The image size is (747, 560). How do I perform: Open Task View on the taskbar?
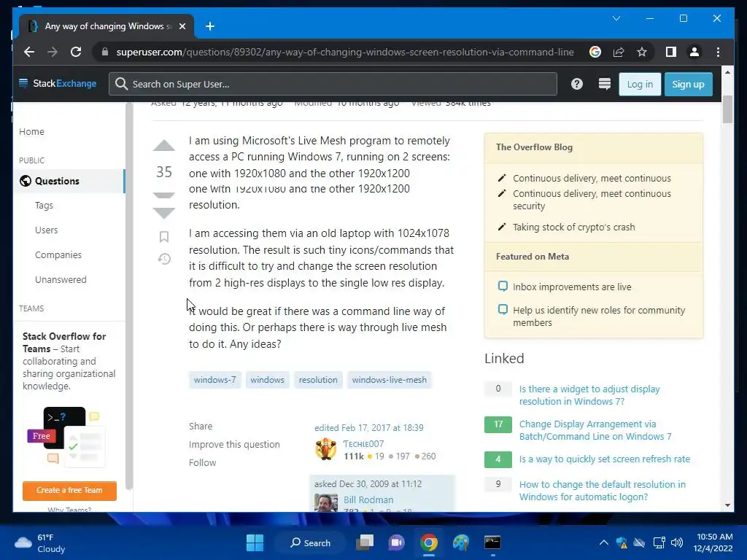click(365, 542)
